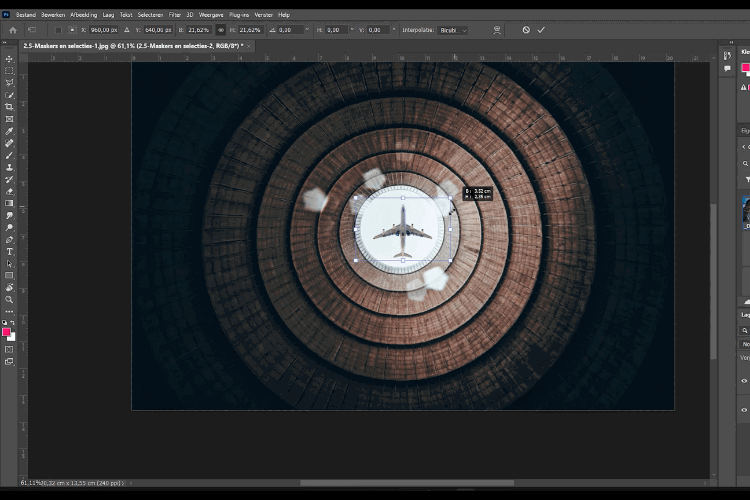Reset default foreground and background colors
This screenshot has height=500, width=750.
5,322
